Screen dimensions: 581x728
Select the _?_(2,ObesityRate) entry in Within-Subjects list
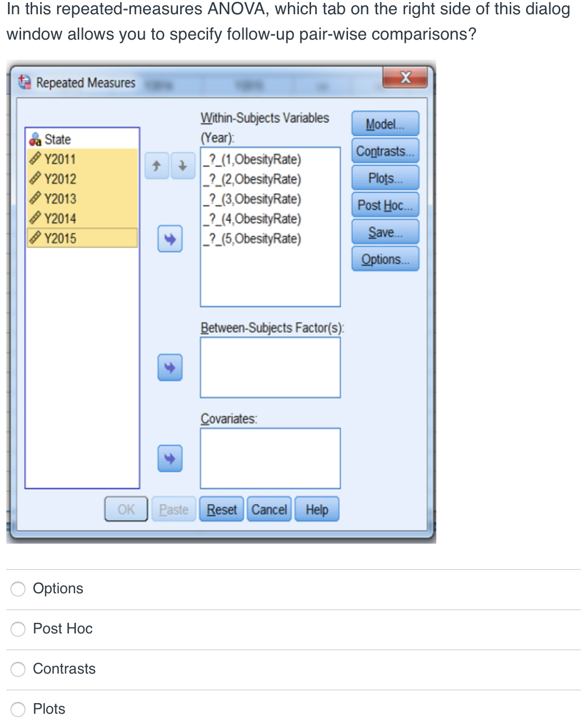[x=252, y=180]
